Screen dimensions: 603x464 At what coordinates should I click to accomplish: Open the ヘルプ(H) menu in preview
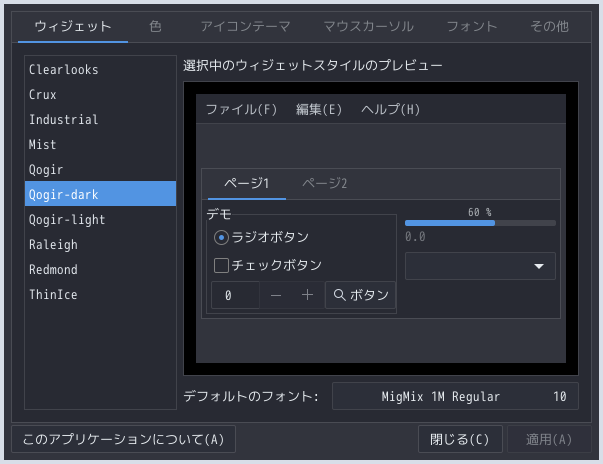390,110
